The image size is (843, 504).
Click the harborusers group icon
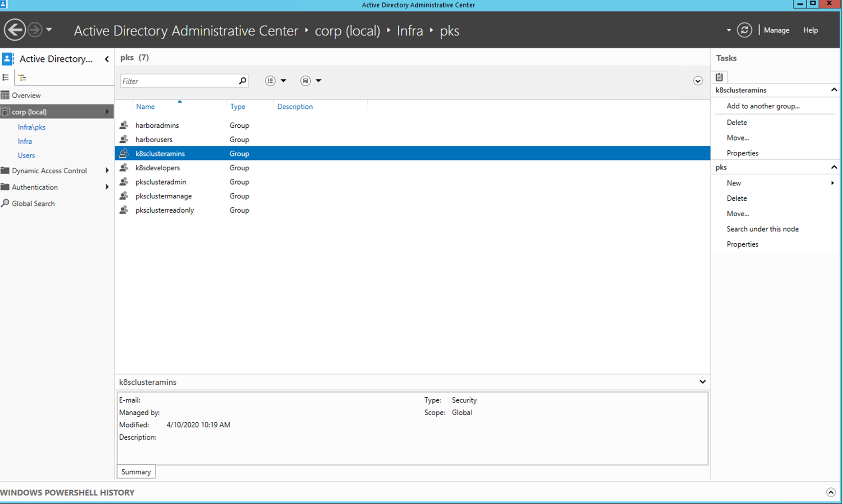click(x=124, y=140)
